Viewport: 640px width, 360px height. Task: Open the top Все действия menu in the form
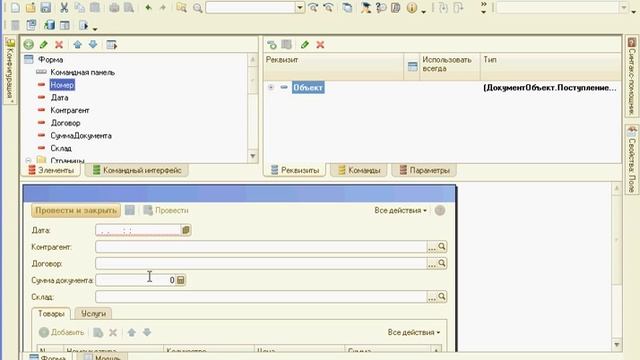tap(401, 211)
